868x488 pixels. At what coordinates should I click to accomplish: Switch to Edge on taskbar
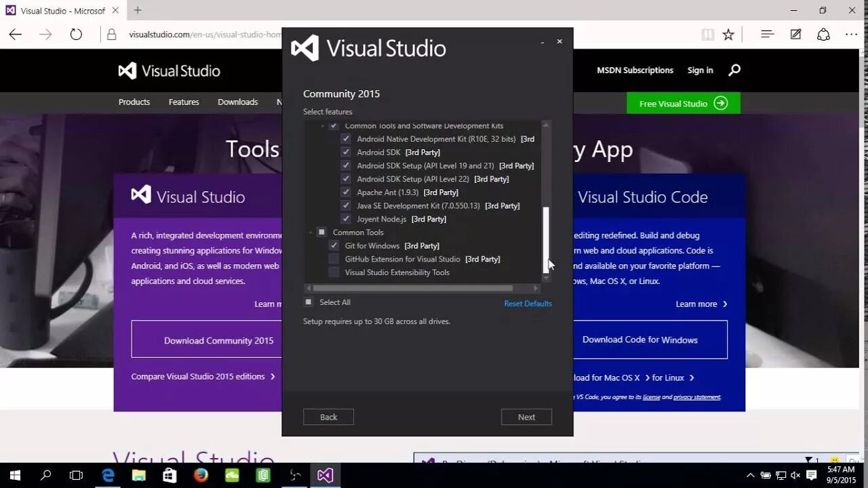(x=108, y=475)
